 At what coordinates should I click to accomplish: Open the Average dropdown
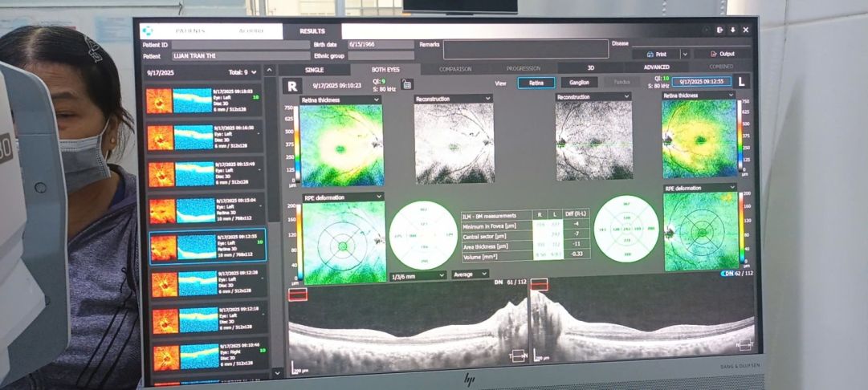point(470,274)
